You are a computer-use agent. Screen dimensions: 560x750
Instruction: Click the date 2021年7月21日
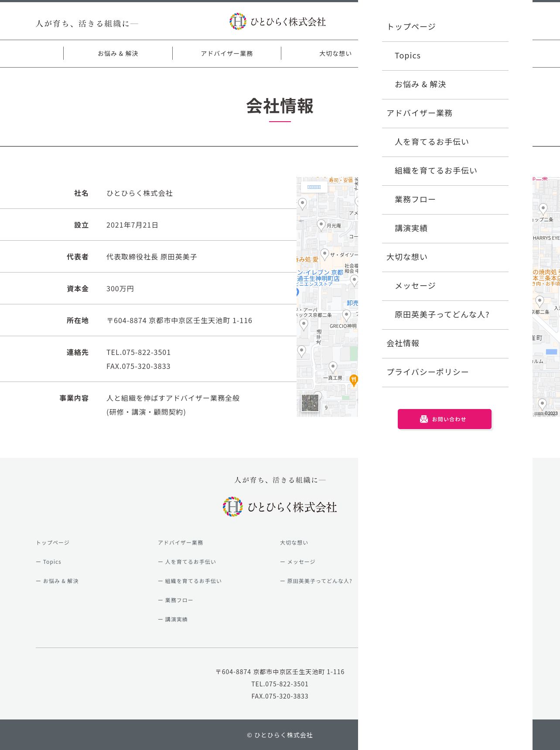(132, 225)
